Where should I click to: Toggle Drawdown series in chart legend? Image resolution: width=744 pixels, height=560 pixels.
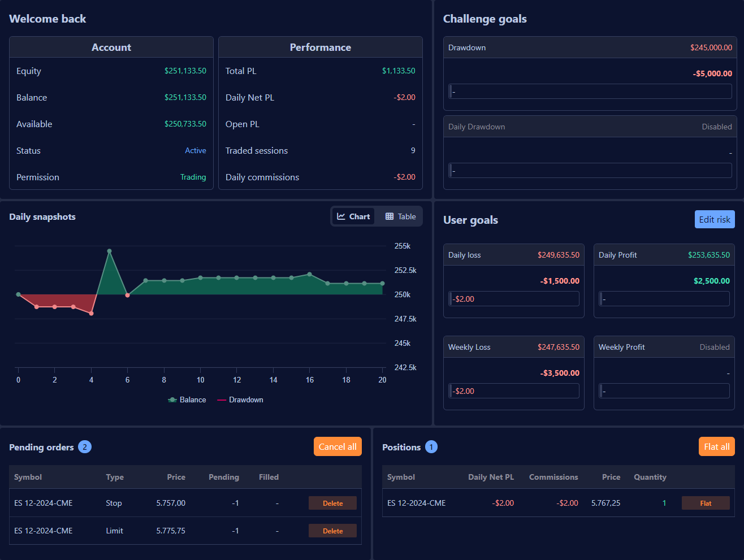click(240, 400)
